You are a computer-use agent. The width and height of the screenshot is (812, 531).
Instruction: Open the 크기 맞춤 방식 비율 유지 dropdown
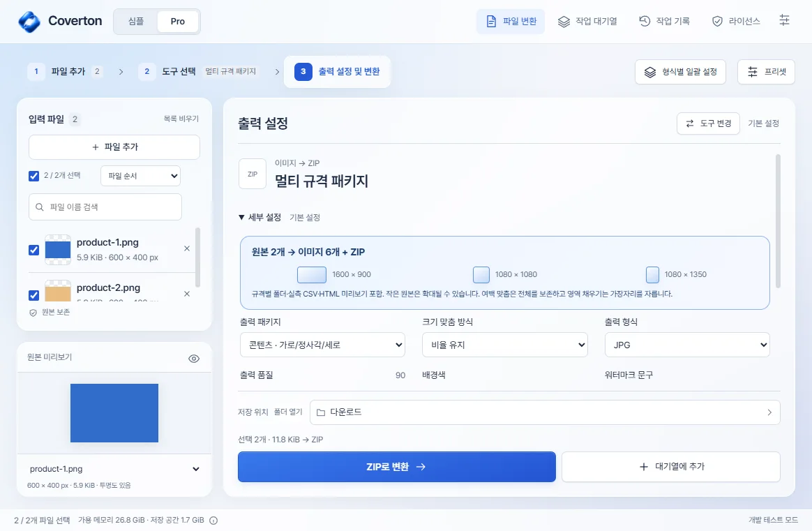[x=505, y=345]
